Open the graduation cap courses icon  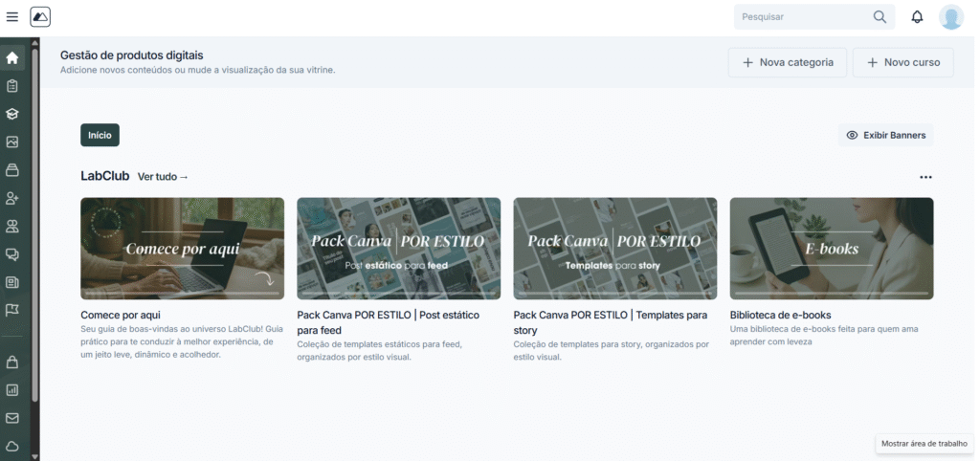click(12, 114)
